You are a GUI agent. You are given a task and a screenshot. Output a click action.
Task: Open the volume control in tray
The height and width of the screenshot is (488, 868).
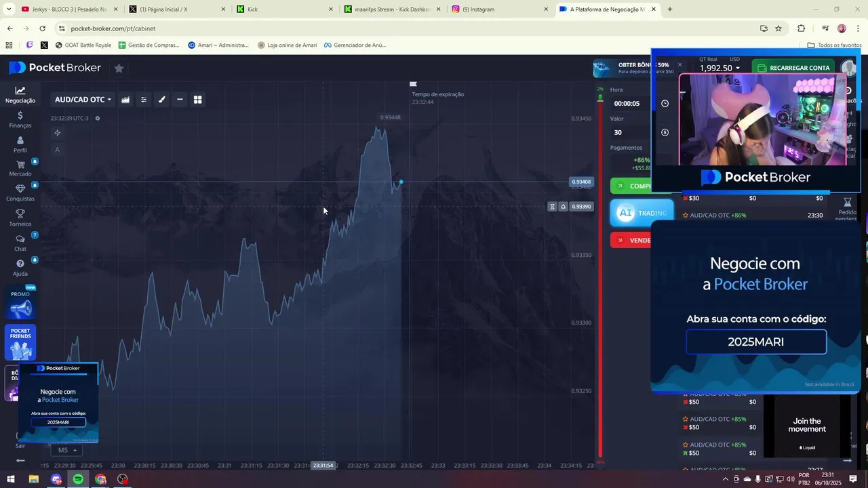click(x=791, y=479)
